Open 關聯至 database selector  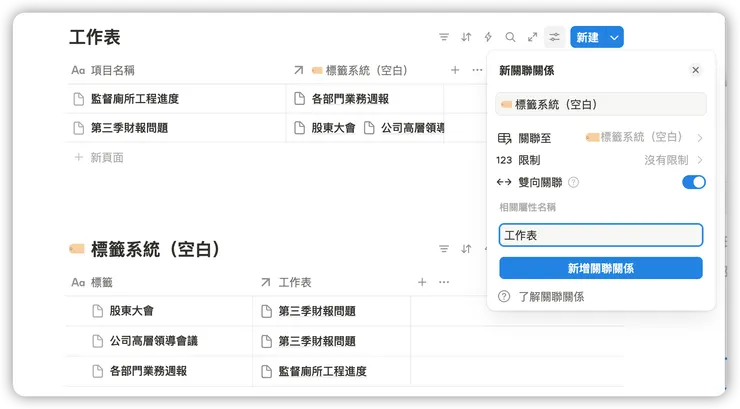pyautogui.click(x=601, y=138)
